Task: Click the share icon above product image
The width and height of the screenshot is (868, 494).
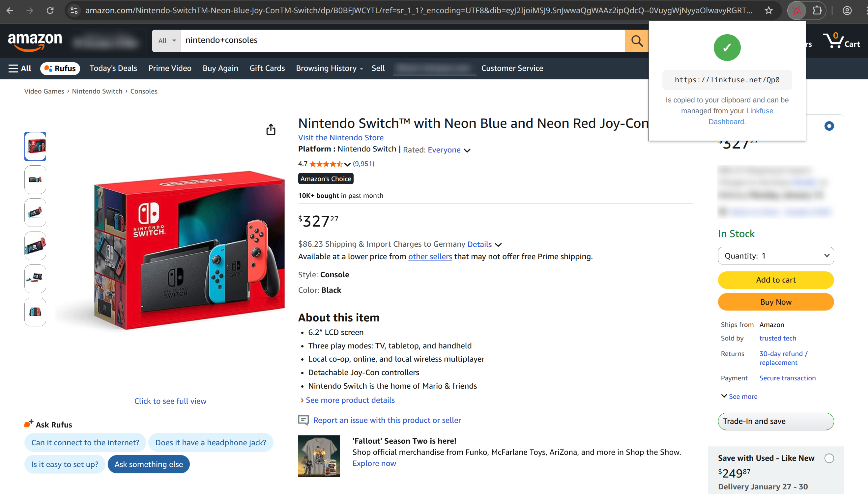Action: [x=271, y=129]
